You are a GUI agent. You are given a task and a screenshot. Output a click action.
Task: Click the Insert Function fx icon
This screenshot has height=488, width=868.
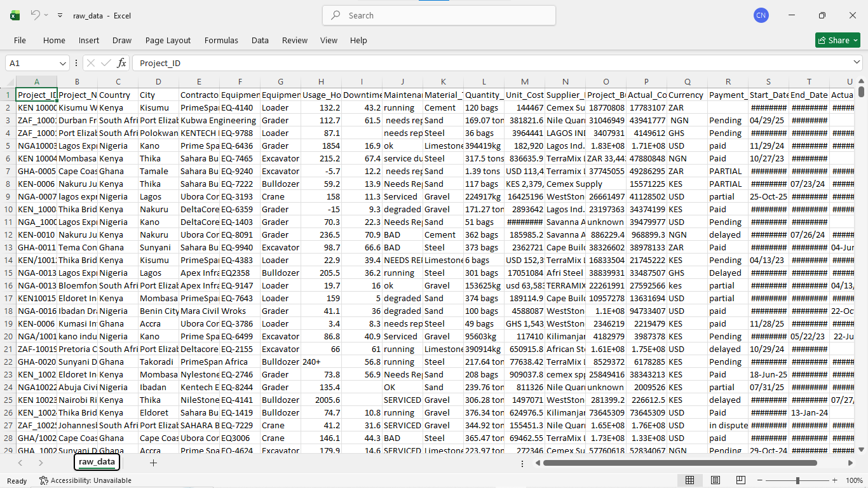point(121,63)
